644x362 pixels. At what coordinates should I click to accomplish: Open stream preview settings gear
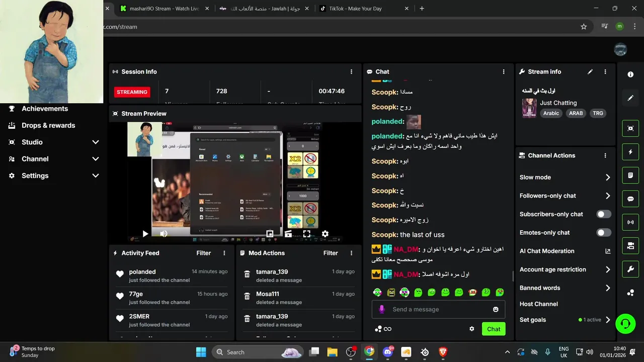tap(325, 234)
